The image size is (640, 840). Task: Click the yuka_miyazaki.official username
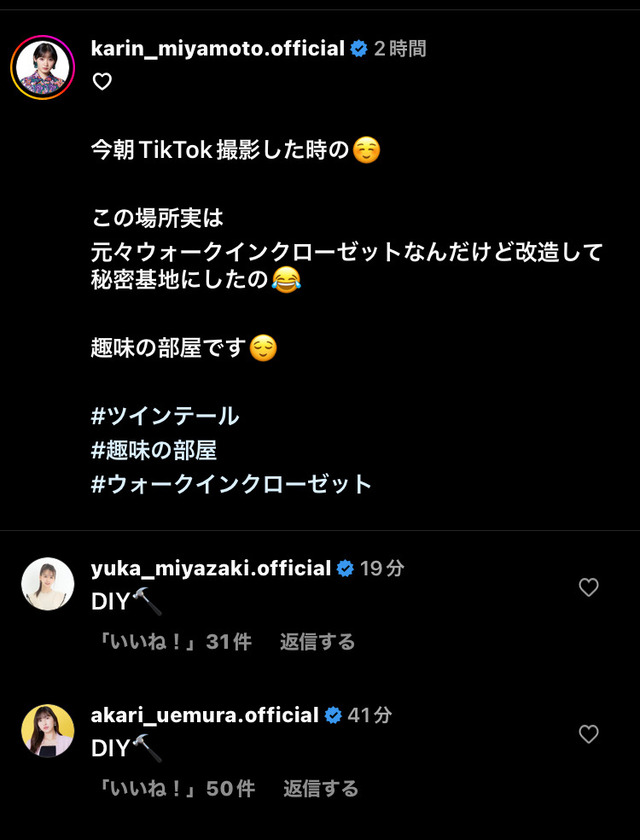(211, 568)
